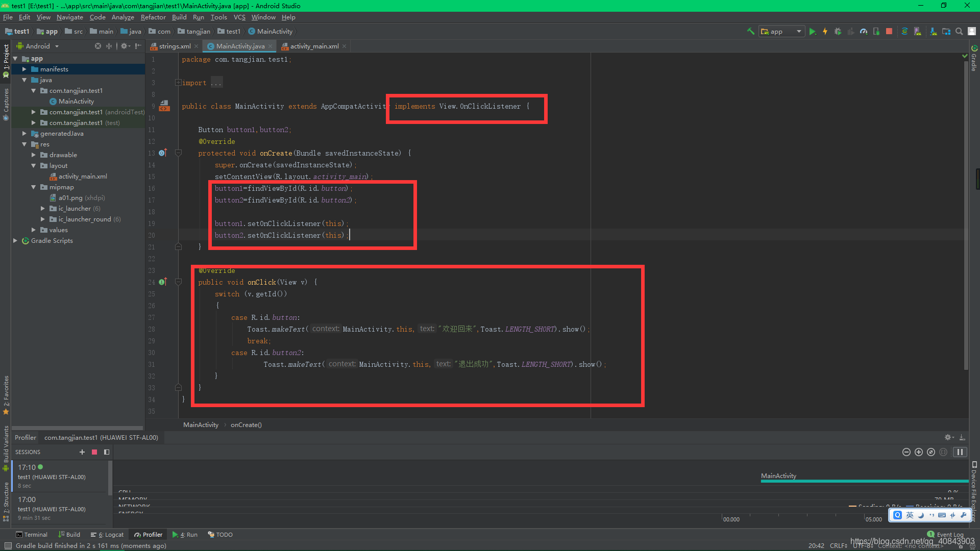Expand Gradle Scripts in project tree

pos(15,241)
